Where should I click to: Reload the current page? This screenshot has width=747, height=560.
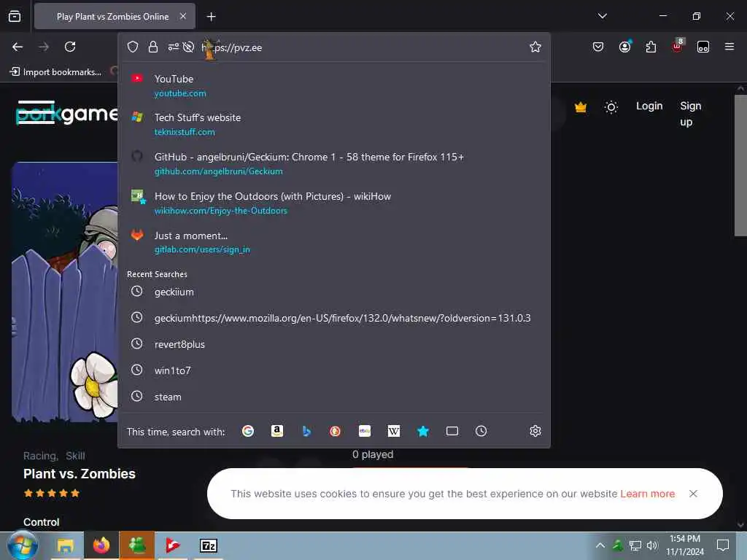tap(70, 47)
